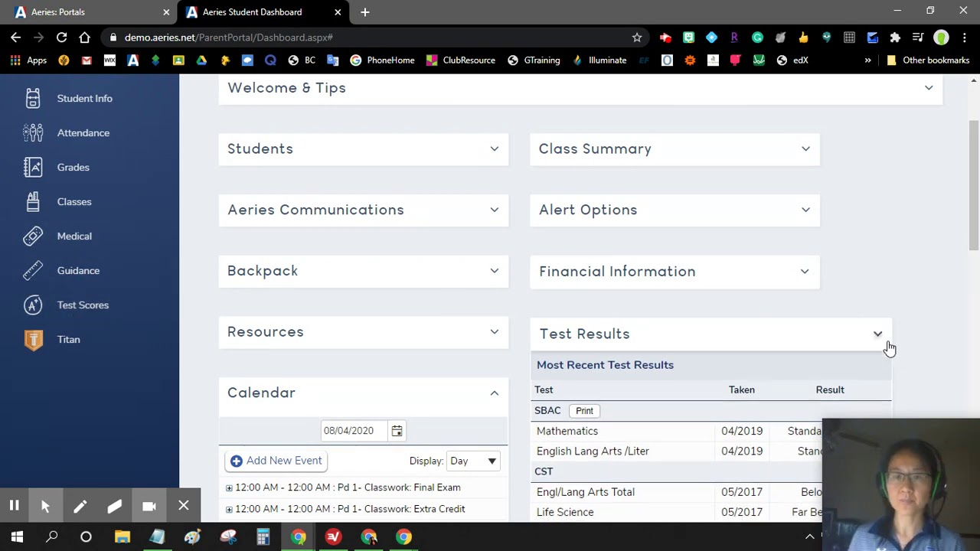Open Classes from the sidebar
980x551 pixels.
coord(73,201)
